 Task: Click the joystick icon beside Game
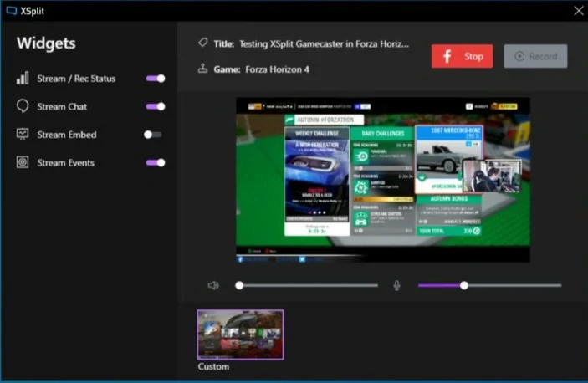(203, 69)
